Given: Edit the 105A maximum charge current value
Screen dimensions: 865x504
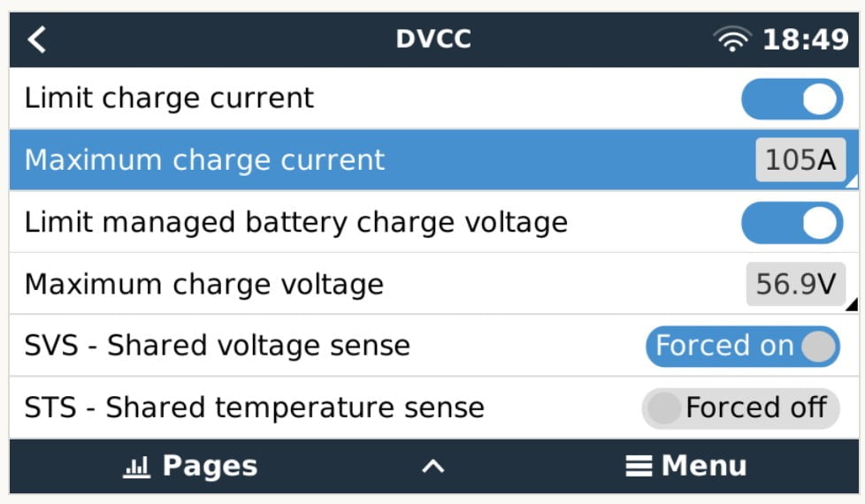Looking at the screenshot, I should tap(800, 160).
